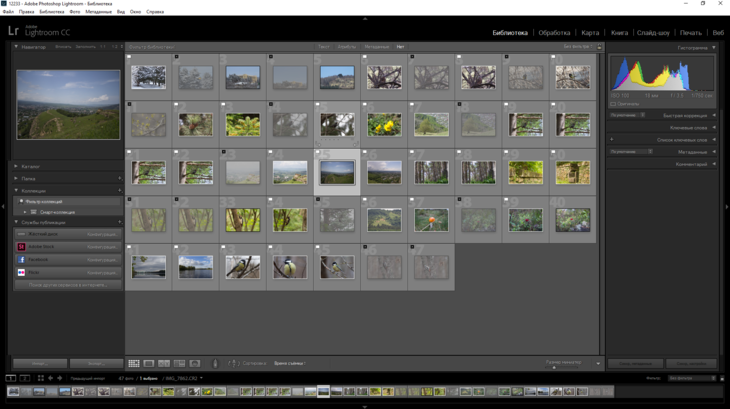Click the Adobe Stock publish service icon

coord(21,246)
